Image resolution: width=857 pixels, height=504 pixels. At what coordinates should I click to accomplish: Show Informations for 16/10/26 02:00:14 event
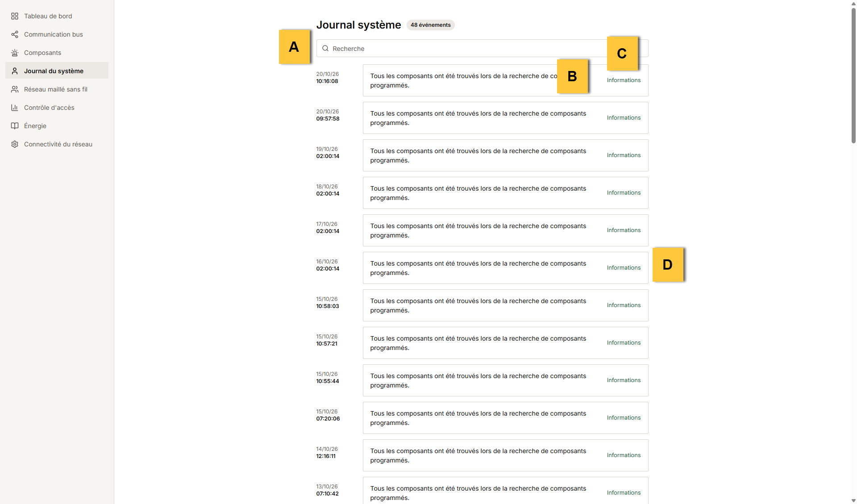click(x=624, y=268)
